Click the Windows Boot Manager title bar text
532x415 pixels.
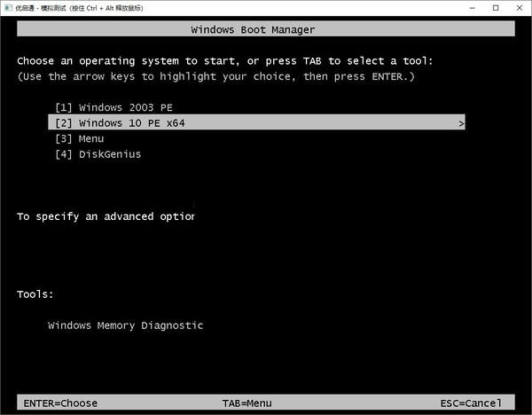[x=253, y=29]
